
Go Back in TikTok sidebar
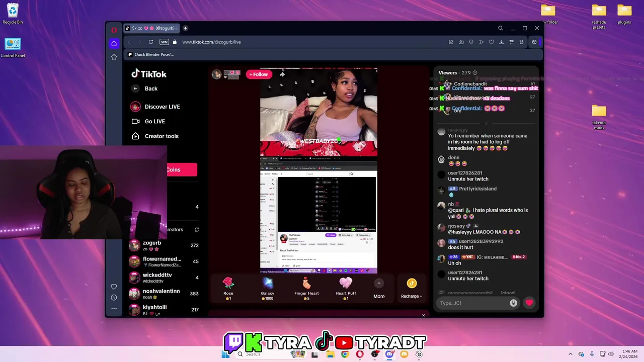click(145, 88)
